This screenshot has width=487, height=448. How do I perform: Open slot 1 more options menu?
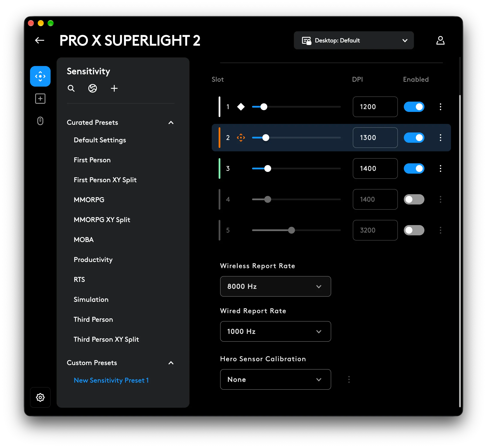coord(440,107)
